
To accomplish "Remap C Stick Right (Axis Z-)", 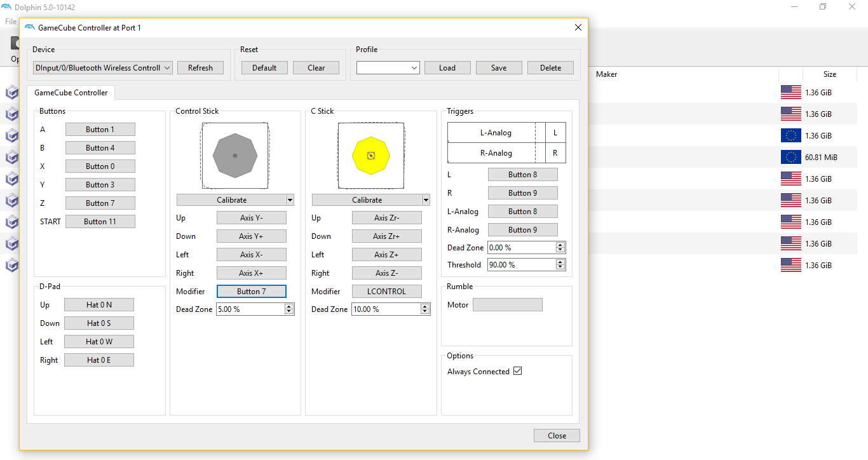I will pos(387,273).
